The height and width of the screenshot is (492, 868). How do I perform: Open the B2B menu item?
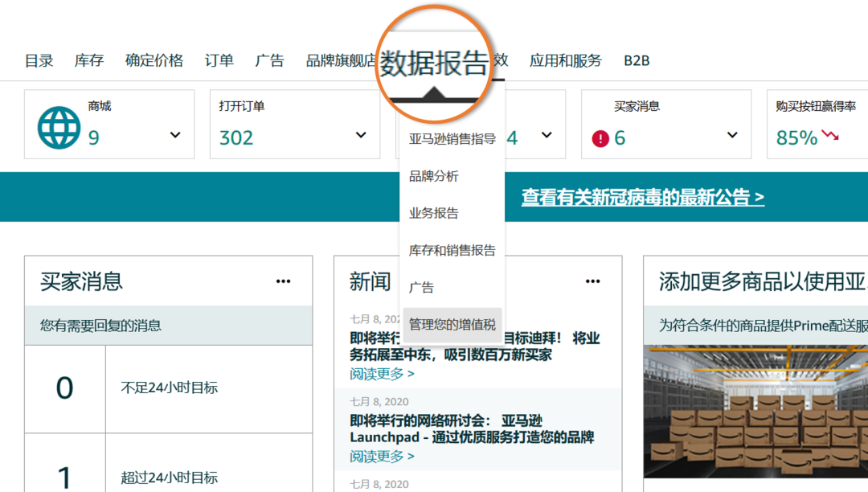coord(636,59)
